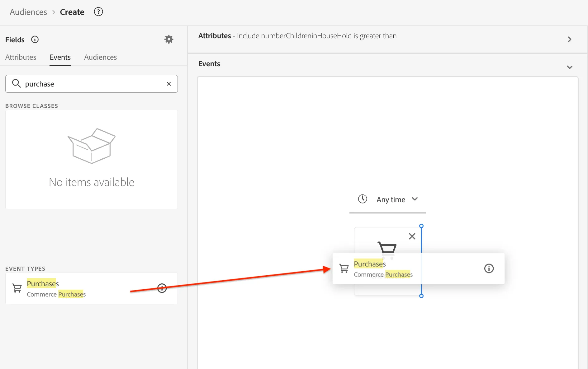Go to Audiences breadcrumb link
Image resolution: width=588 pixels, height=369 pixels.
[x=28, y=12]
